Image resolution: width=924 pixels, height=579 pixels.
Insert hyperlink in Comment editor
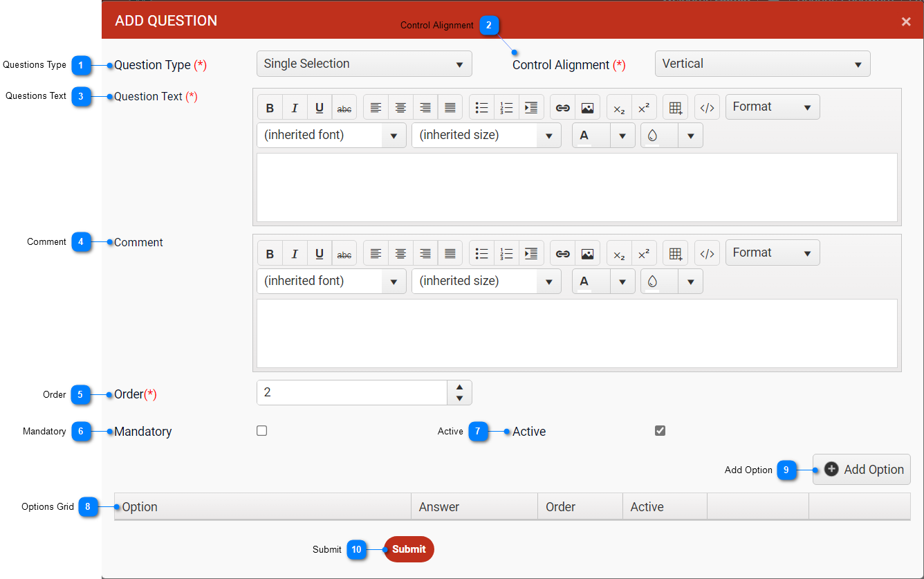click(563, 253)
